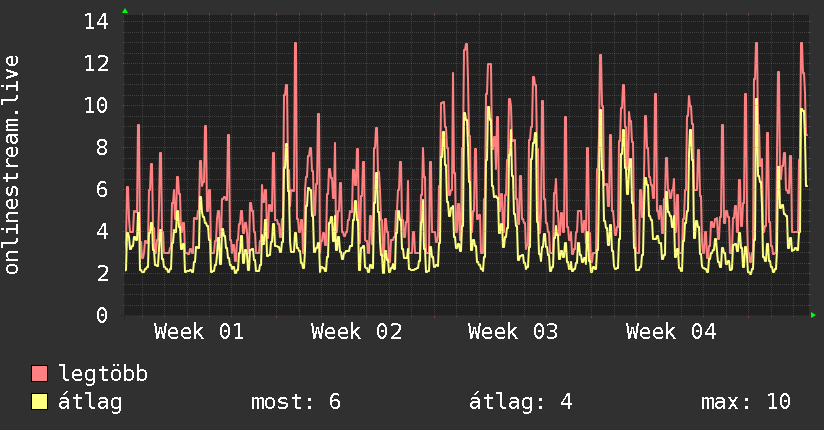Screen dimensions: 824x430
Task: Click the 'Week 03' axis label
Action: click(513, 332)
